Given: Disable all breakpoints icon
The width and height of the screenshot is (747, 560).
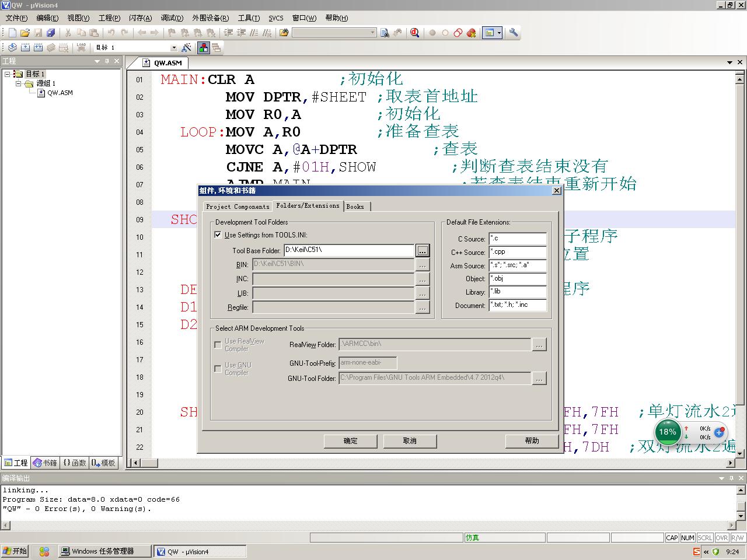Looking at the screenshot, I should (x=458, y=33).
